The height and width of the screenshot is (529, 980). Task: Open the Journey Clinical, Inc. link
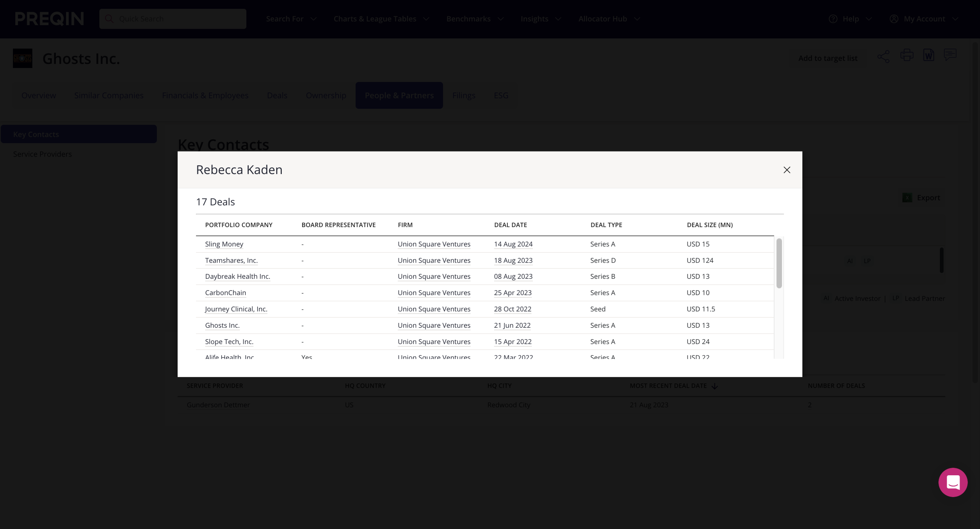pyautogui.click(x=236, y=309)
